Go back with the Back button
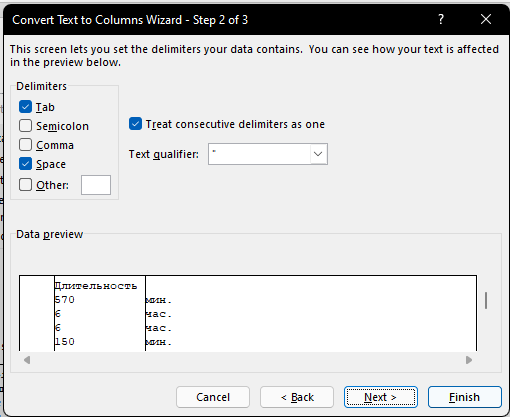 click(297, 397)
